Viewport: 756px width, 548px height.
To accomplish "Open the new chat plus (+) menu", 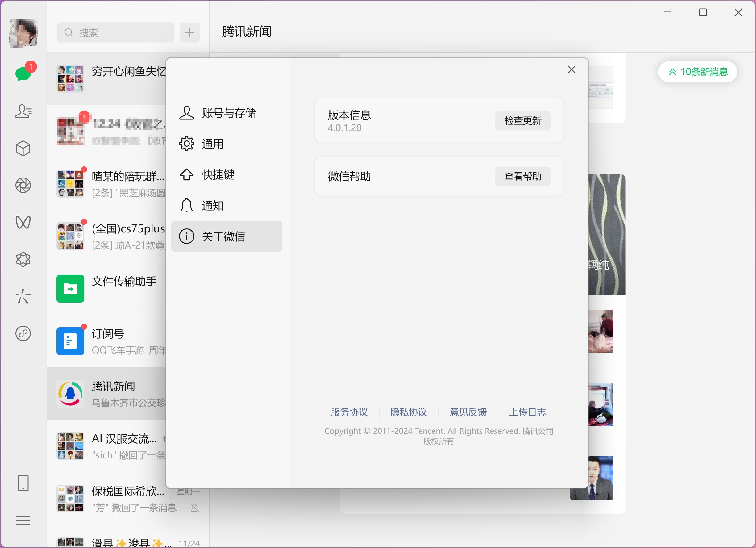I will [190, 32].
